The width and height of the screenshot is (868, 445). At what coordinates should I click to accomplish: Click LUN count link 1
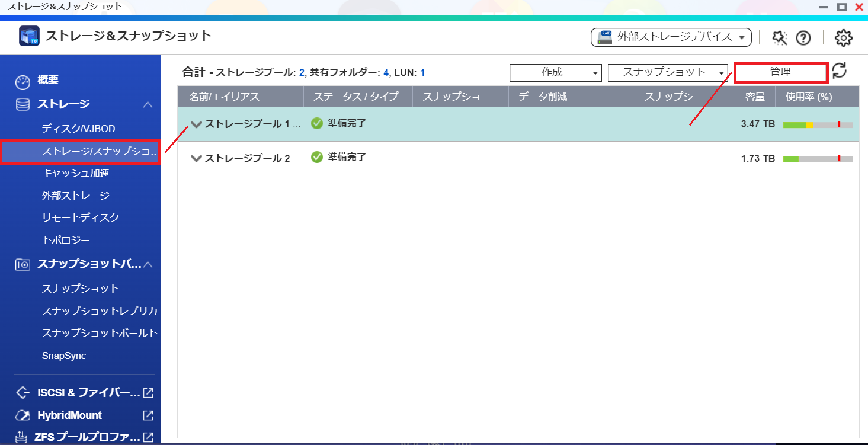click(422, 73)
